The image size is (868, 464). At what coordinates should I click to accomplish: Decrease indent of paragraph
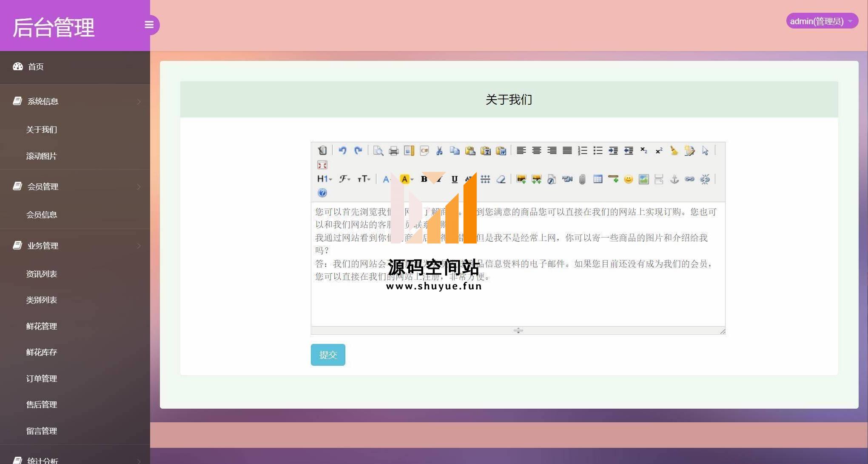[628, 150]
